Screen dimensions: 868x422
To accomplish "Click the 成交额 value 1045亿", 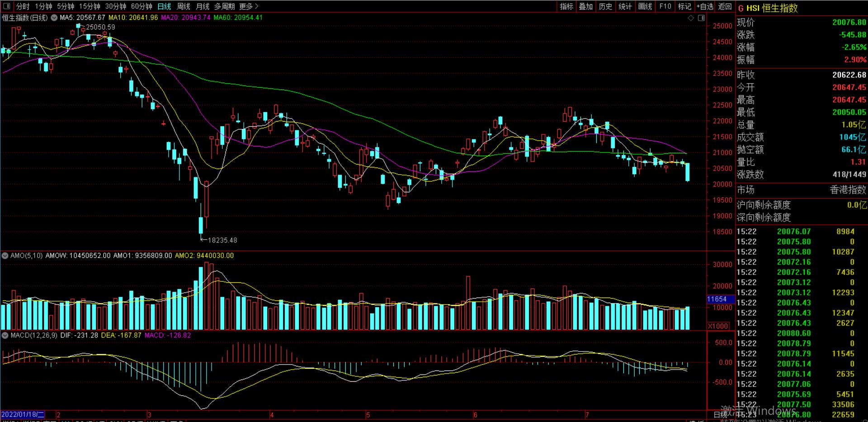I will pyautogui.click(x=853, y=137).
